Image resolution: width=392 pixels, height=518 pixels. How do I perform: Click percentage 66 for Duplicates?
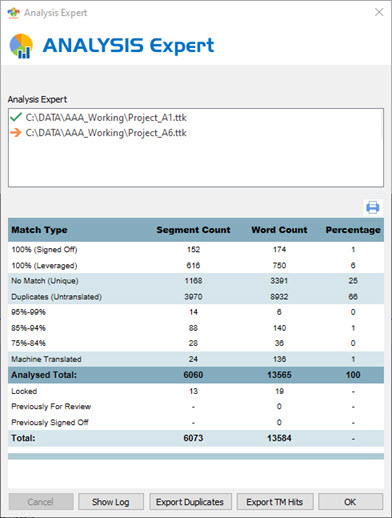click(x=353, y=297)
